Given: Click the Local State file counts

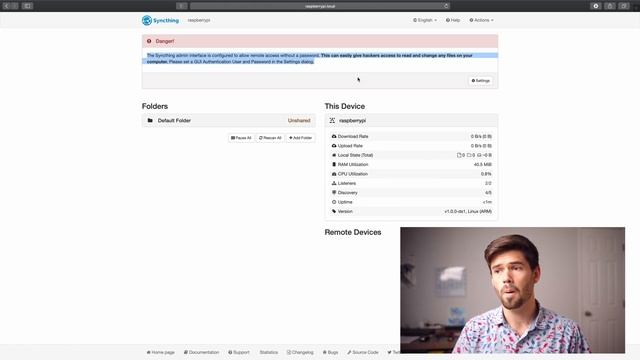Looking at the screenshot, I should point(474,155).
